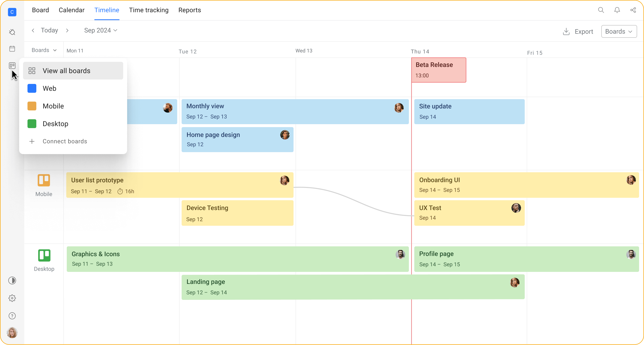Select the boards icon in the left sidebar

12,66
